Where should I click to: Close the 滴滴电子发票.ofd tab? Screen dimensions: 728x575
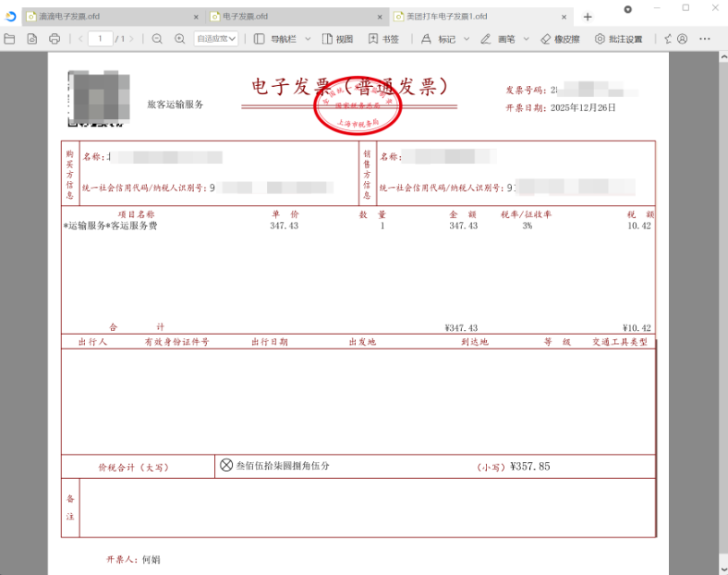[196, 17]
